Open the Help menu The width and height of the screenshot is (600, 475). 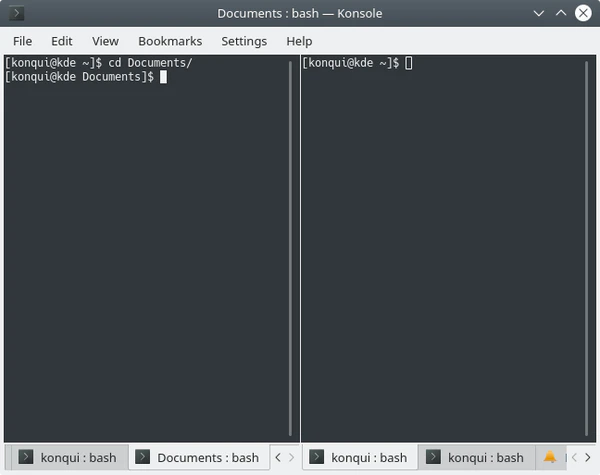click(299, 41)
